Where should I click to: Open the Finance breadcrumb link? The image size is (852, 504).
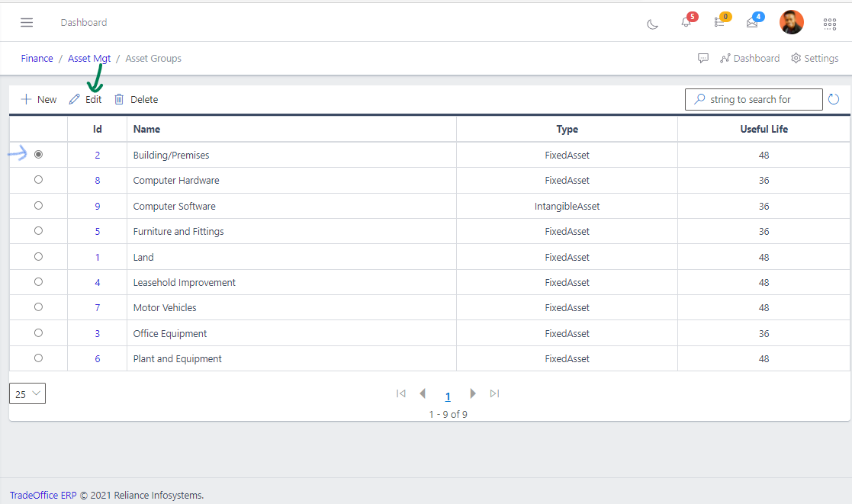tap(37, 58)
